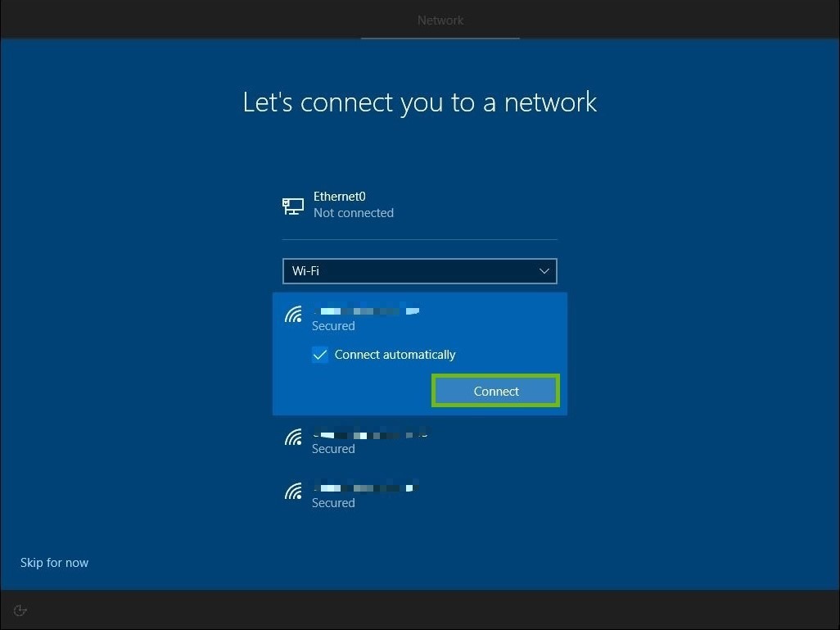Select the highlighted network's signal strength icon
840x630 pixels.
(293, 314)
